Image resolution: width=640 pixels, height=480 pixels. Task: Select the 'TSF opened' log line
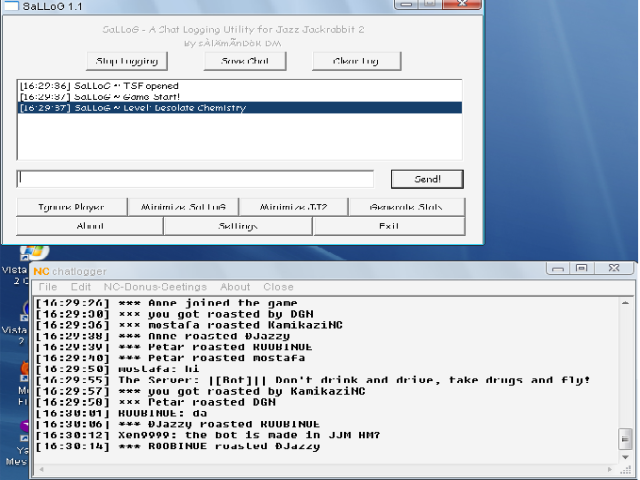tap(240, 86)
